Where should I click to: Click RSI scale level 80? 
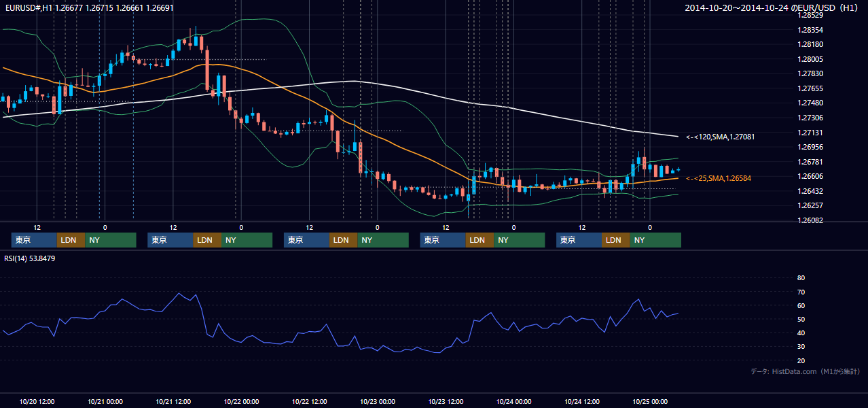[801, 278]
